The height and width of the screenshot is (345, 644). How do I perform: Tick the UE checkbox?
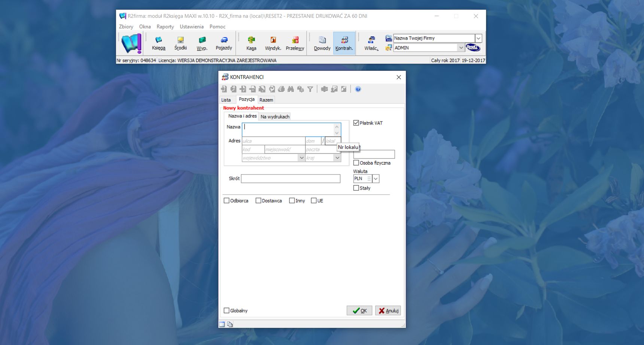[314, 200]
